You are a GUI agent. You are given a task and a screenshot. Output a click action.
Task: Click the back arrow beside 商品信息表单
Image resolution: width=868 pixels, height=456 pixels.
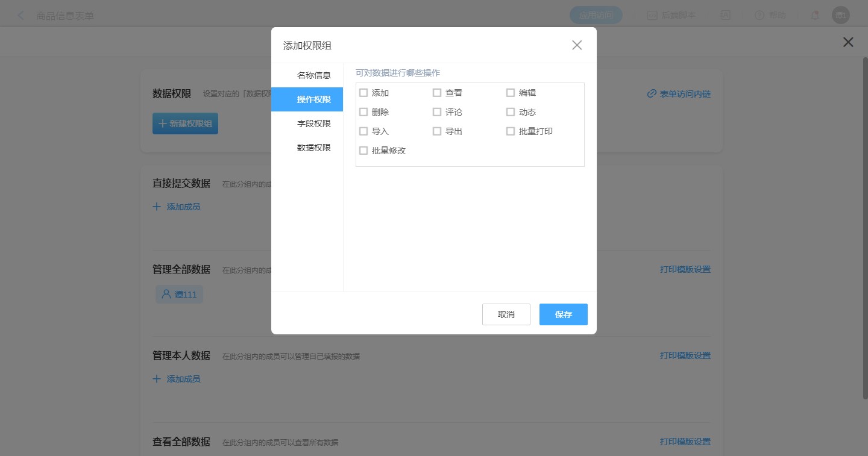(x=21, y=16)
